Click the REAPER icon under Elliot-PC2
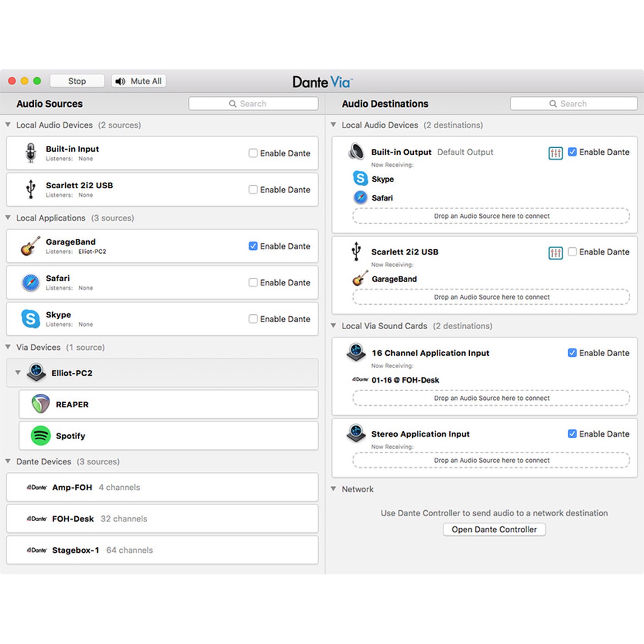This screenshot has height=644, width=644. coord(41,404)
